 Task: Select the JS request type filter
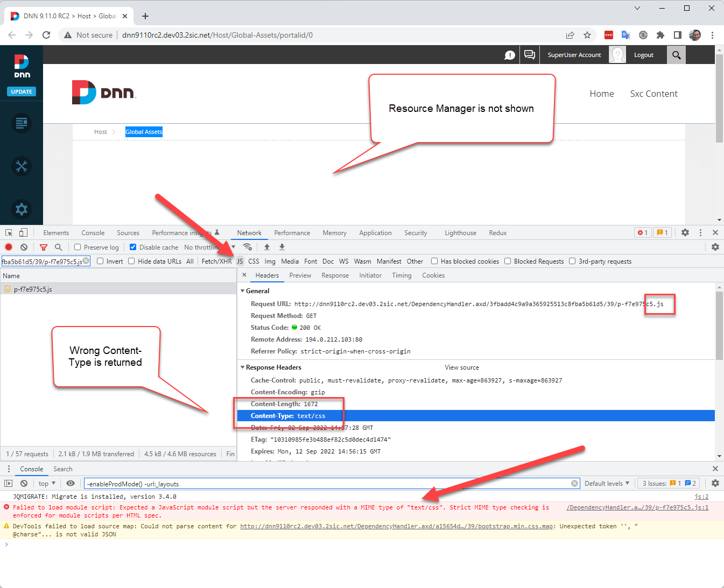coord(240,261)
